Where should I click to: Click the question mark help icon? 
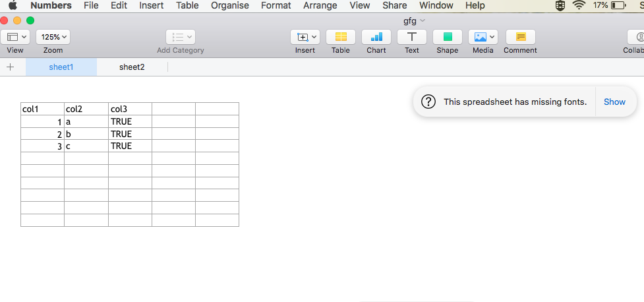click(428, 102)
